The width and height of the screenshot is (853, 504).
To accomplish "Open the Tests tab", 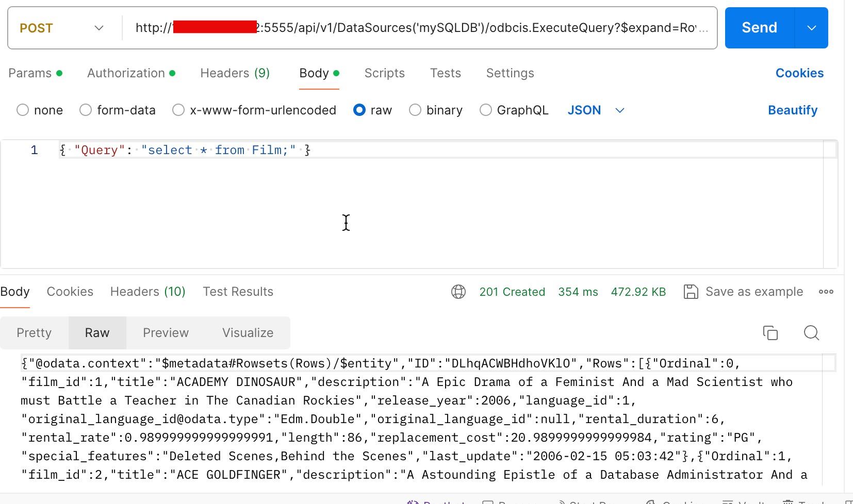I will tap(446, 73).
